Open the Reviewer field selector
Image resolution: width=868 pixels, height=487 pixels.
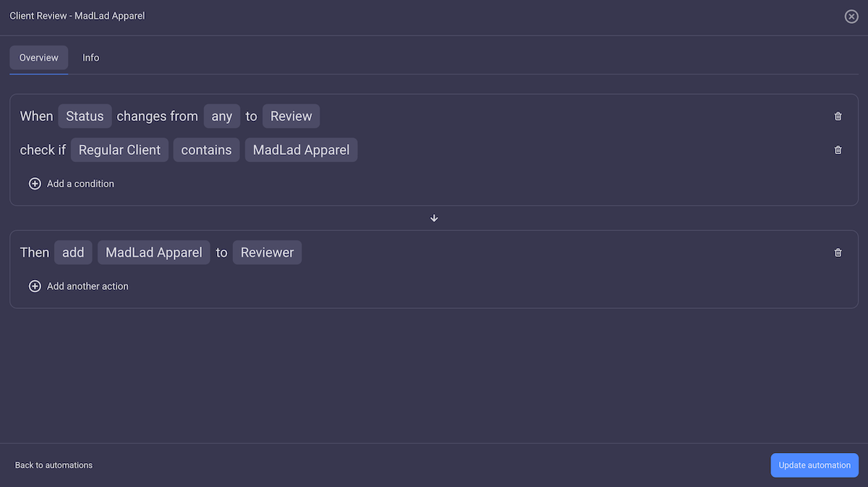tap(267, 253)
